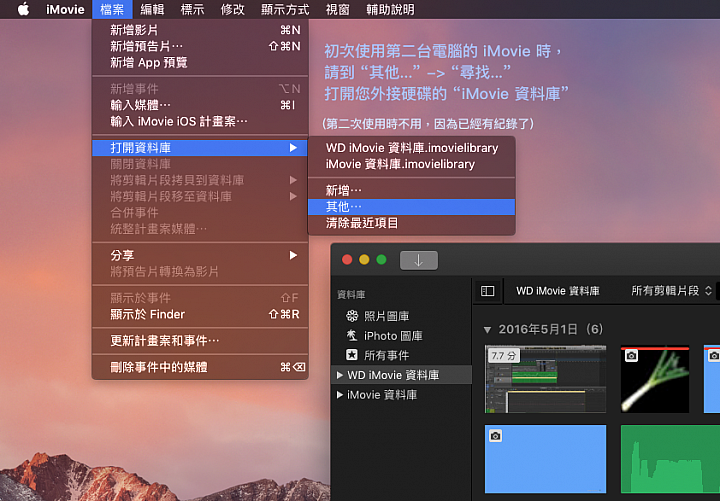
Task: Click the photos flower icon
Action: tap(352, 316)
